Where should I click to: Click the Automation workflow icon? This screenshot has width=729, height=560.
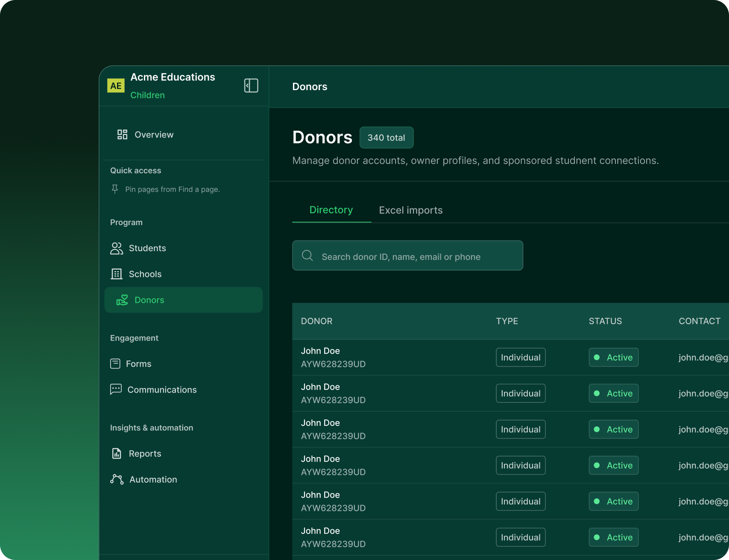[x=117, y=479]
